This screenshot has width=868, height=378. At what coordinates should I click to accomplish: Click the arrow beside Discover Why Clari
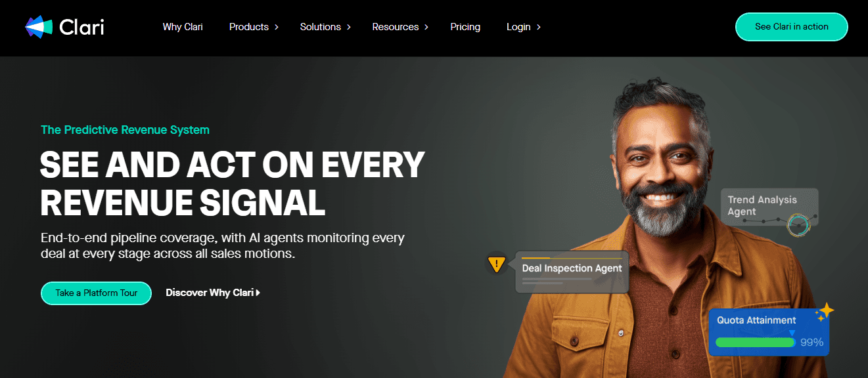click(258, 293)
